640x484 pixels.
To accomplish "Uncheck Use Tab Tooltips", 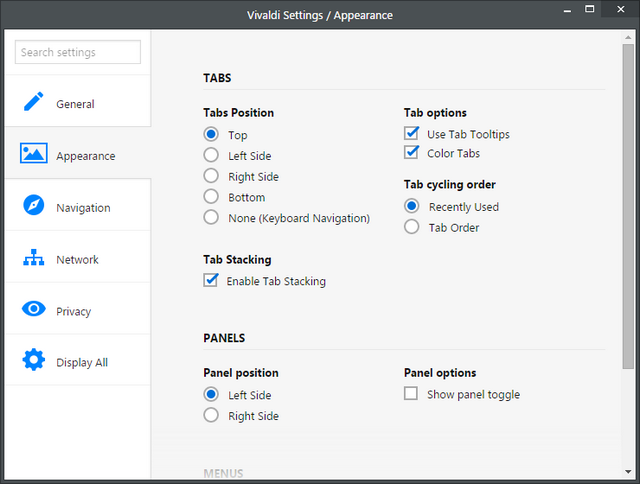I will pyautogui.click(x=411, y=133).
